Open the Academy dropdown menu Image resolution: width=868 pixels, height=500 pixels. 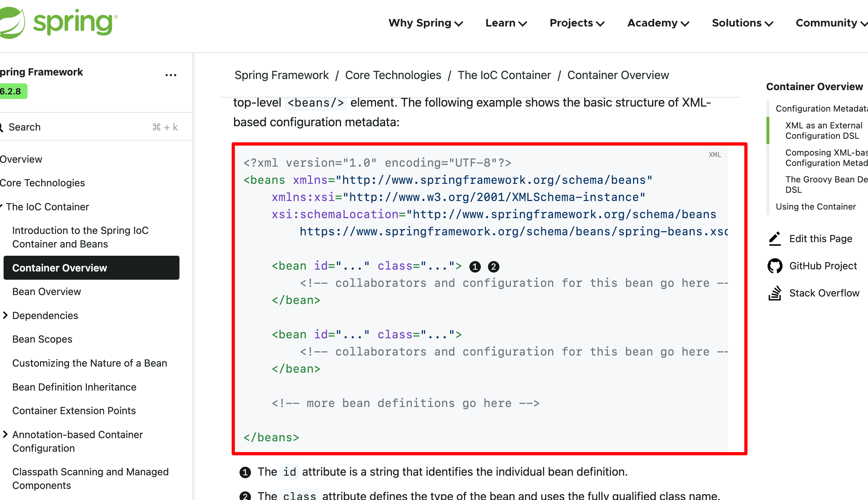pos(658,23)
